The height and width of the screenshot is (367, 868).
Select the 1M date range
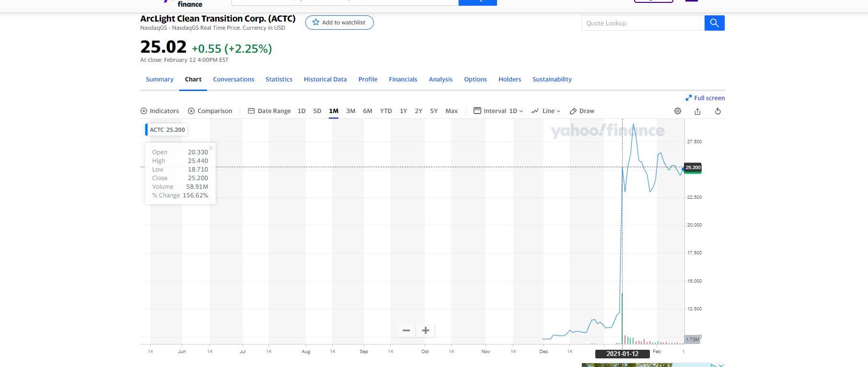click(x=334, y=111)
